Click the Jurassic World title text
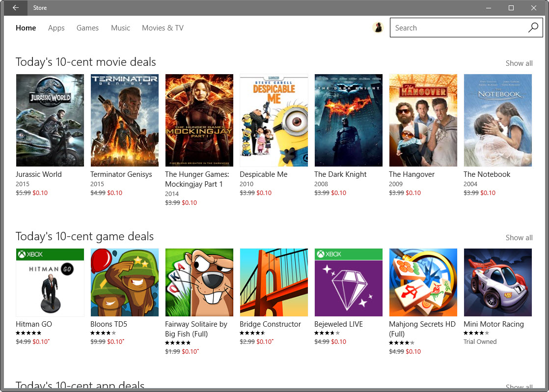 [x=38, y=174]
